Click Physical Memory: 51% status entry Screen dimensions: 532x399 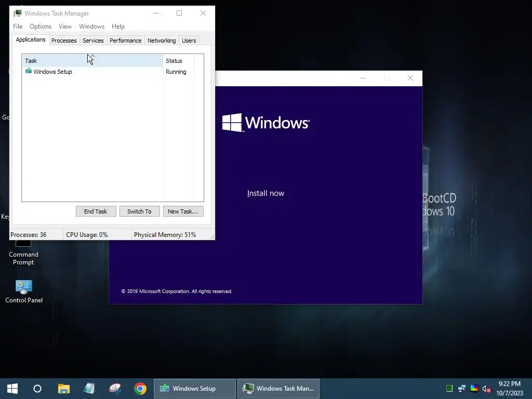point(165,235)
